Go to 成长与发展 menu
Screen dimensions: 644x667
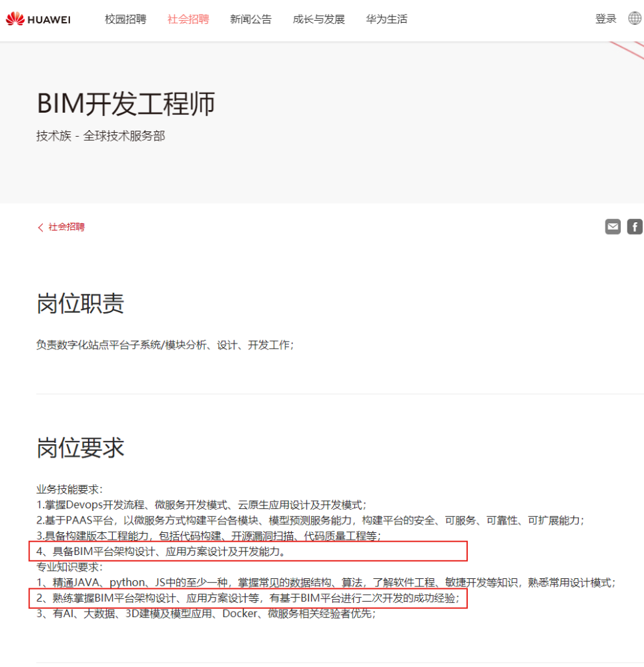click(x=318, y=19)
